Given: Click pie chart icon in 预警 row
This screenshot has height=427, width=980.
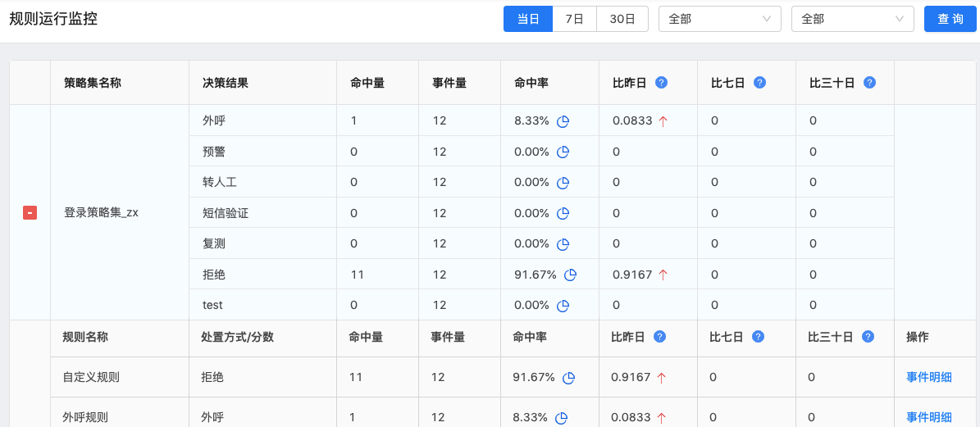Looking at the screenshot, I should 563,152.
